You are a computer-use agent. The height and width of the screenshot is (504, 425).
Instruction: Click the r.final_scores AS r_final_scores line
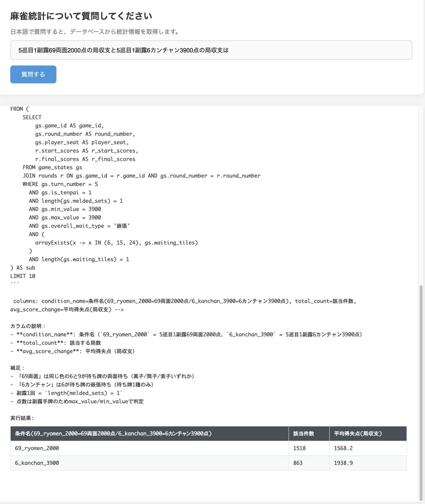coord(85,159)
